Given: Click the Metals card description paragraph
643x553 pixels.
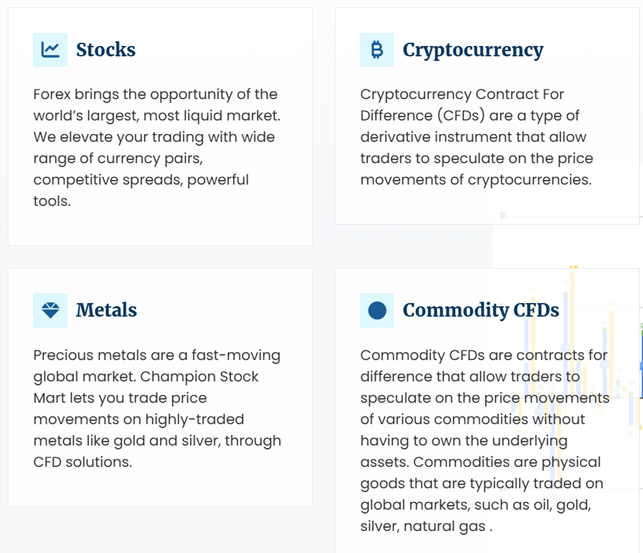Looking at the screenshot, I should click(x=157, y=408).
